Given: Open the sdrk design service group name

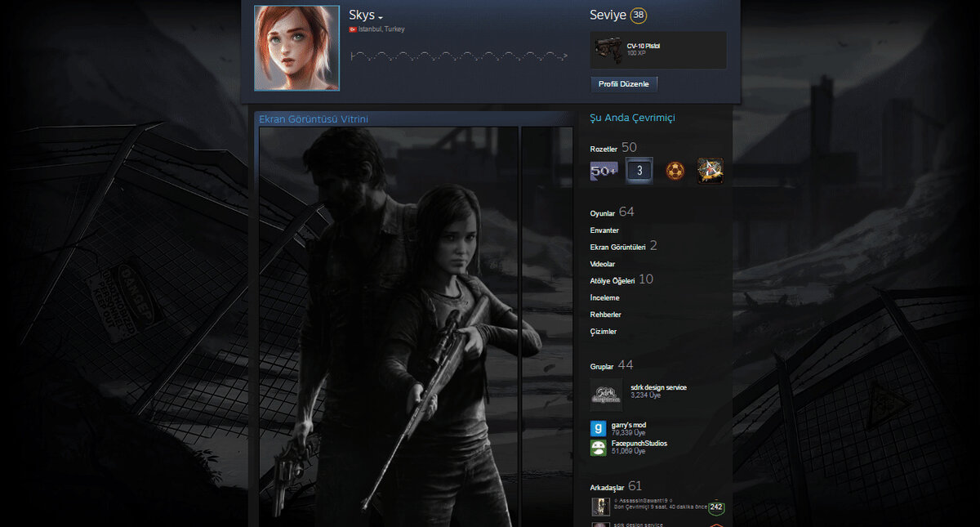Looking at the screenshot, I should click(658, 387).
